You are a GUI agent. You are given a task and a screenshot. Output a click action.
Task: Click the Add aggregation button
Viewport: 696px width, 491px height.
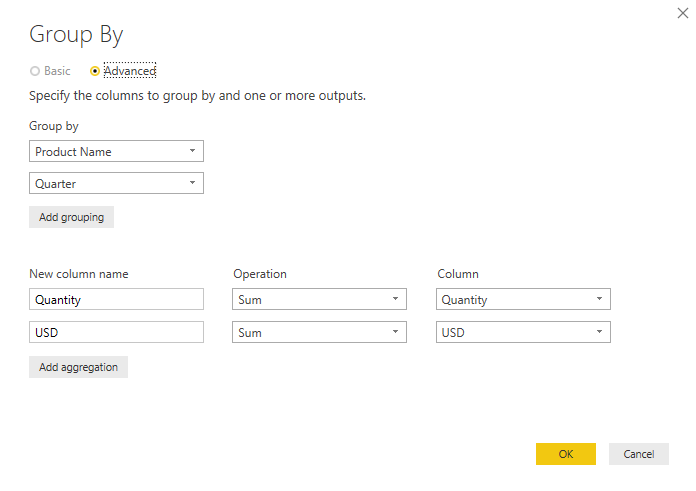[79, 367]
